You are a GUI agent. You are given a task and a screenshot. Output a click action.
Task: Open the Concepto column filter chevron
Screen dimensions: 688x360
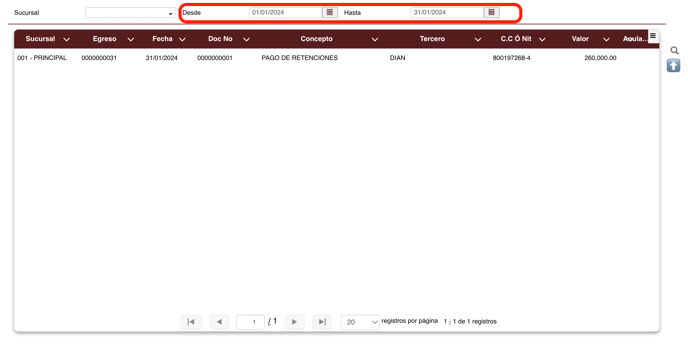coord(375,40)
